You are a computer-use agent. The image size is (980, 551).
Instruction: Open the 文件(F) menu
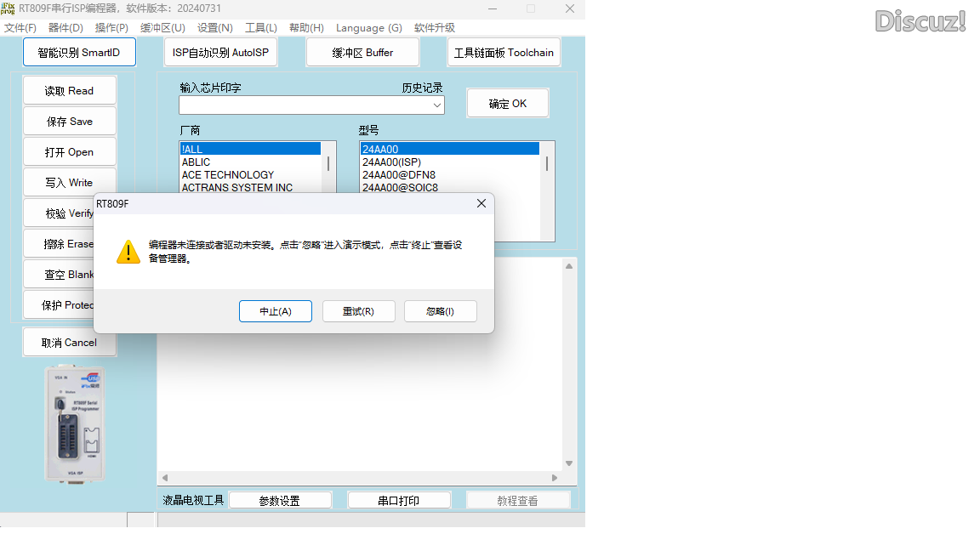(x=20, y=28)
